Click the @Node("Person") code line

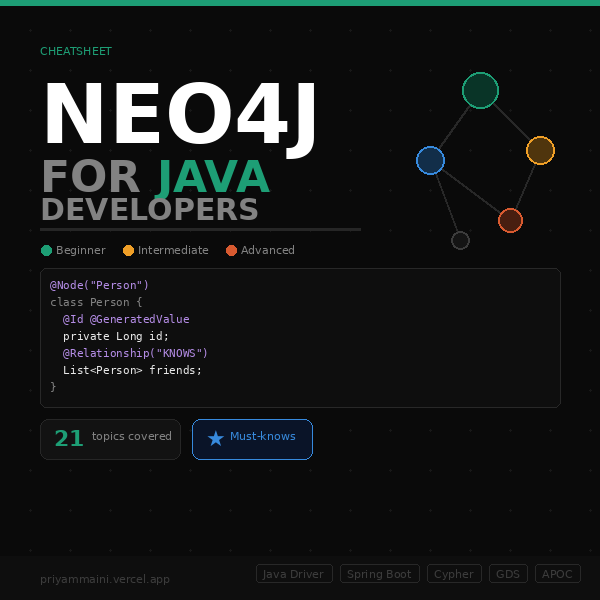99,285
